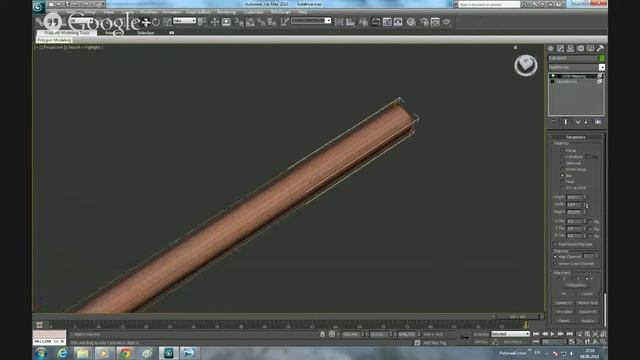Adjust the Map Channel spinner
Image resolution: width=640 pixels, height=360 pixels.
point(597,256)
